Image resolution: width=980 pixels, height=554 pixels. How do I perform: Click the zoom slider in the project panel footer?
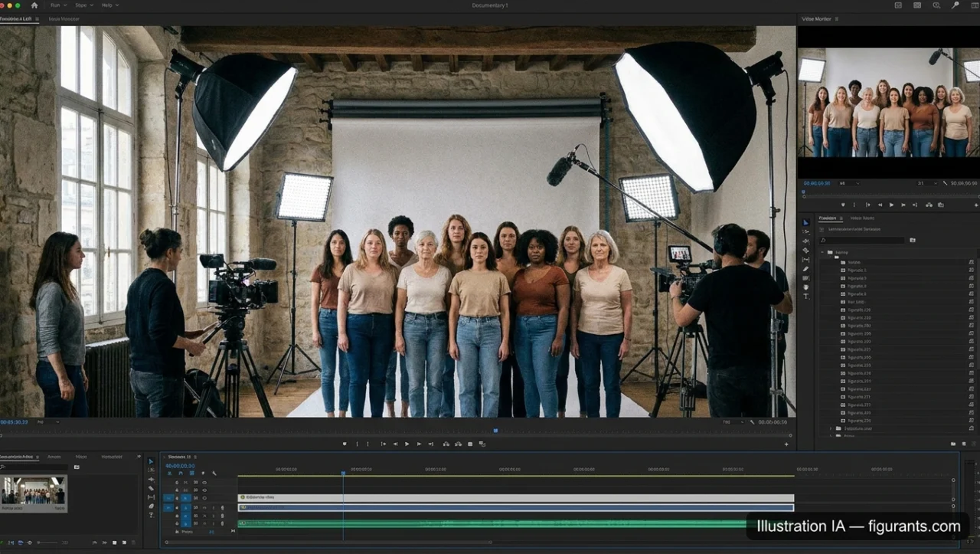46,543
